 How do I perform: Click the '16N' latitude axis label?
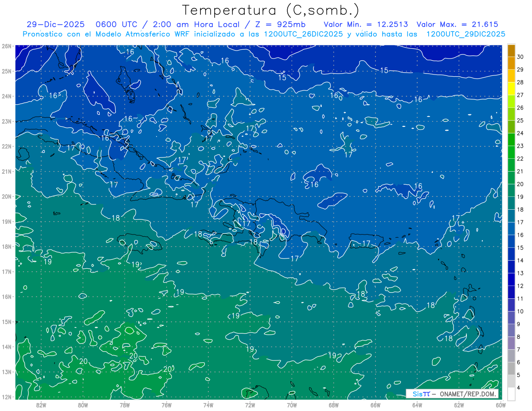7,297
